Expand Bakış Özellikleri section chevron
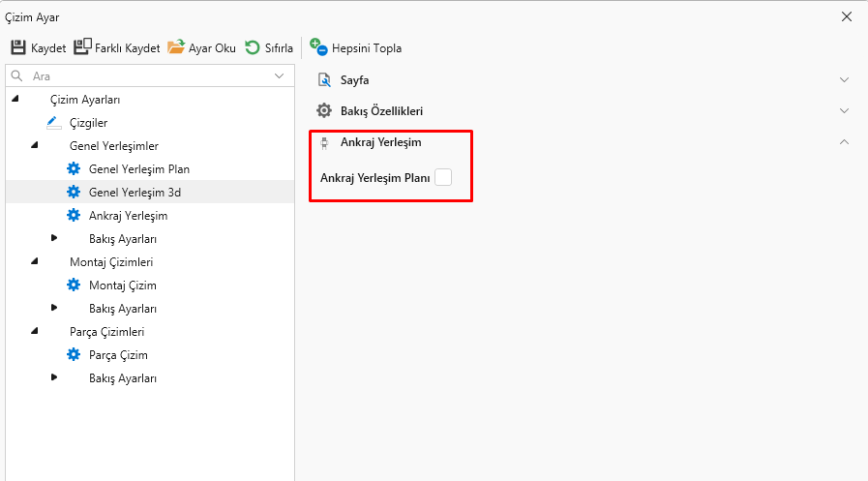This screenshot has height=481, width=868. [x=844, y=111]
